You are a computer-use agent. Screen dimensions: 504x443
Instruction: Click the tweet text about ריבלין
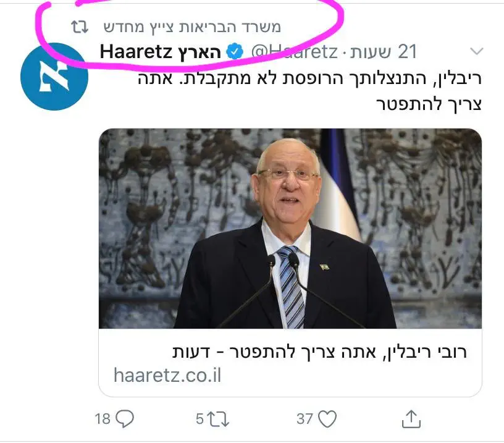[310, 91]
